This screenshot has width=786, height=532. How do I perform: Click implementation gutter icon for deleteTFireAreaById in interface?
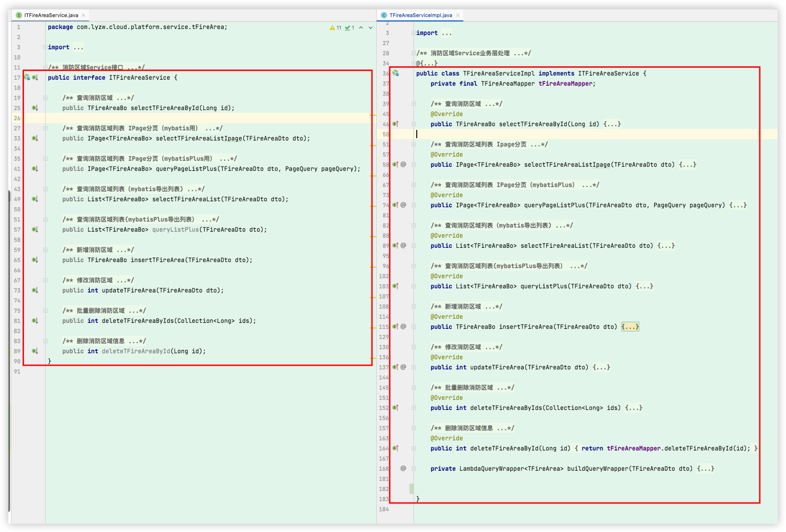35,351
